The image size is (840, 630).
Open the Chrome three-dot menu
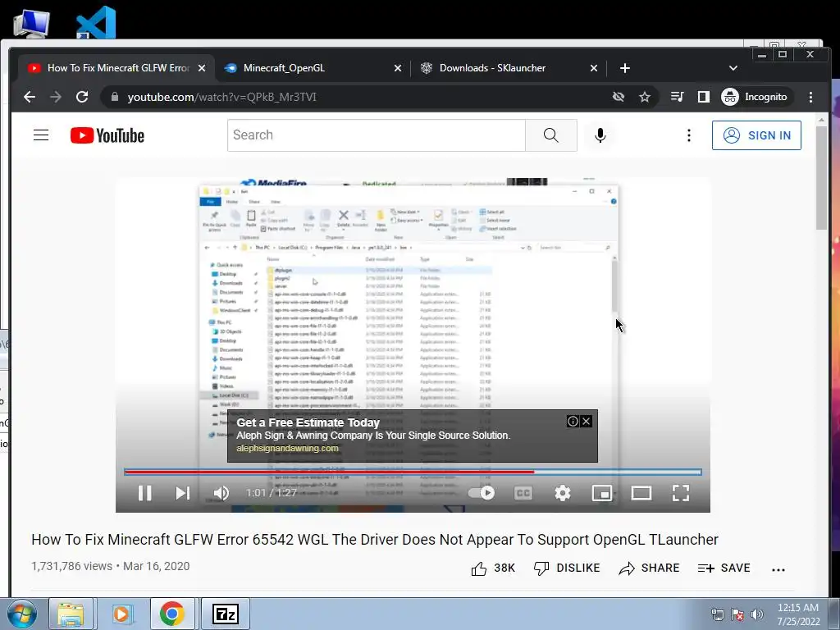[x=811, y=97]
